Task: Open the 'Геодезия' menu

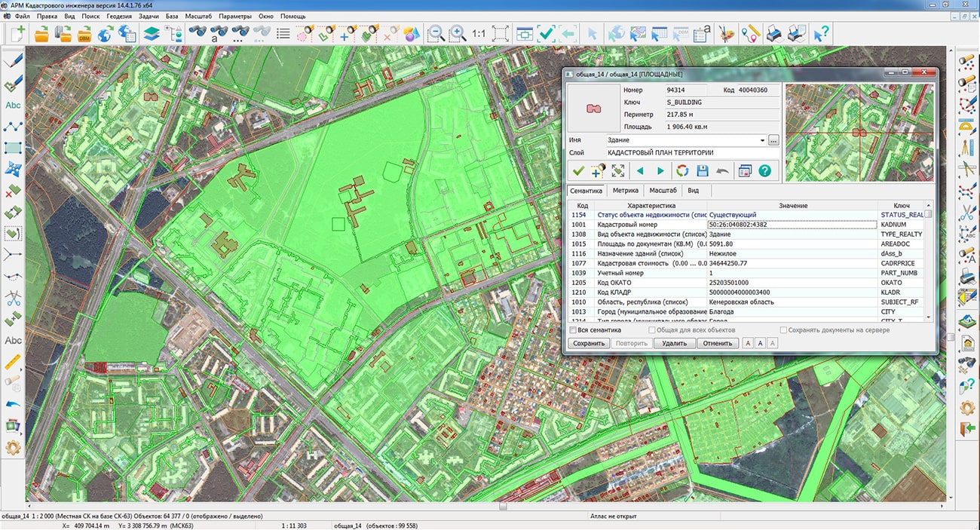Action: pyautogui.click(x=118, y=16)
